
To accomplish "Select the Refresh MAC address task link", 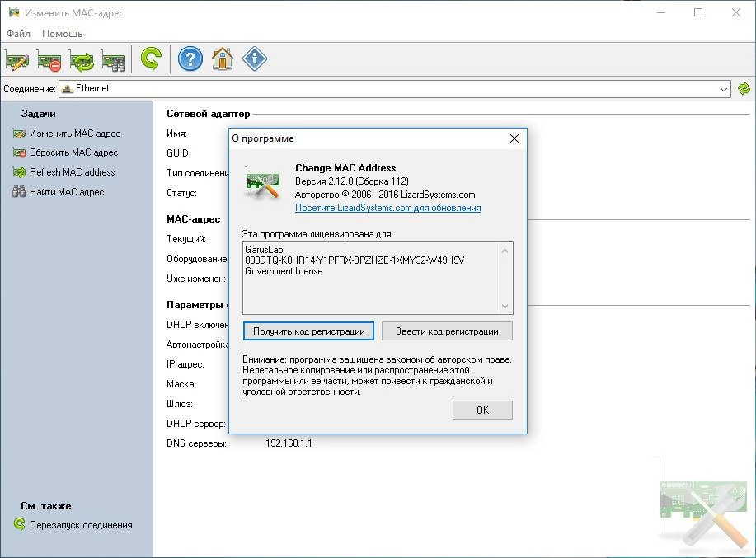I will [x=73, y=172].
